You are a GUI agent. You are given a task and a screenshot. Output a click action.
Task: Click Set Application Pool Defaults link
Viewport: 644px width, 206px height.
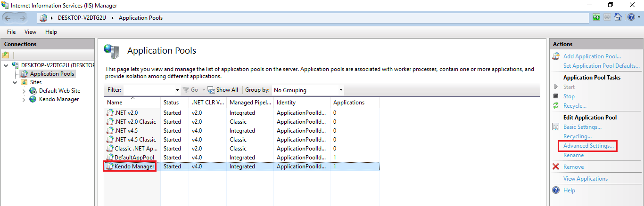(601, 66)
